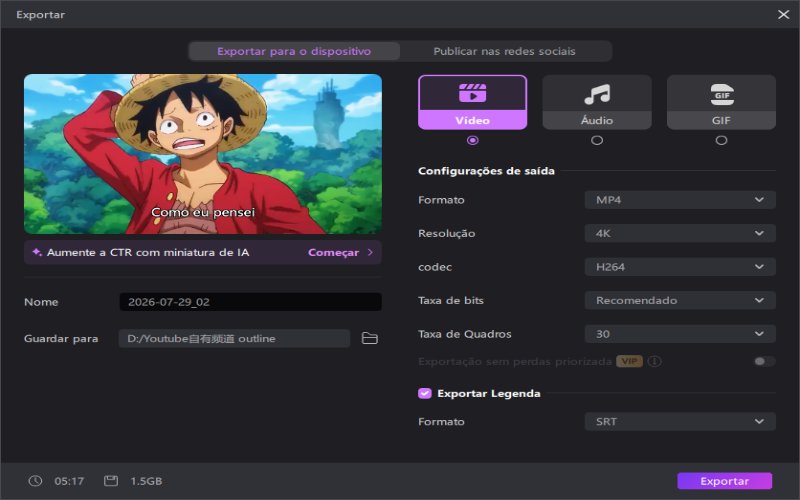Click the sparkle icon before Aumente a CTR
The height and width of the screenshot is (500, 800).
click(37, 252)
